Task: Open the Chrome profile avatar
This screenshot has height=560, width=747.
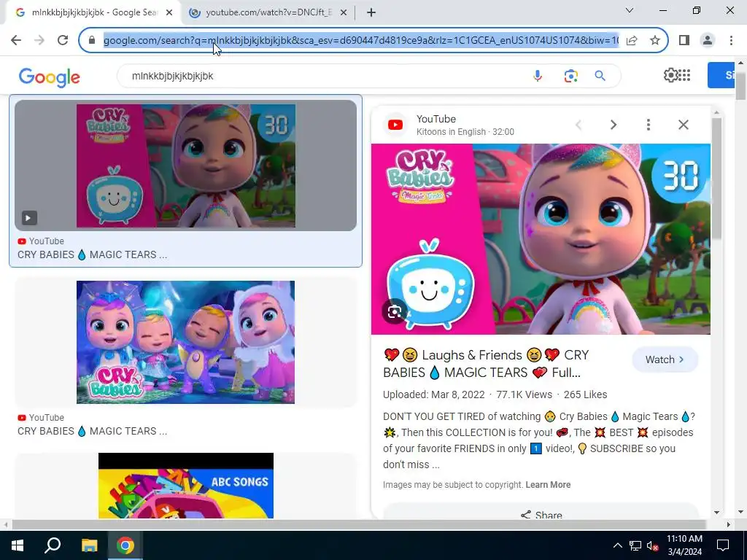Action: pyautogui.click(x=708, y=40)
